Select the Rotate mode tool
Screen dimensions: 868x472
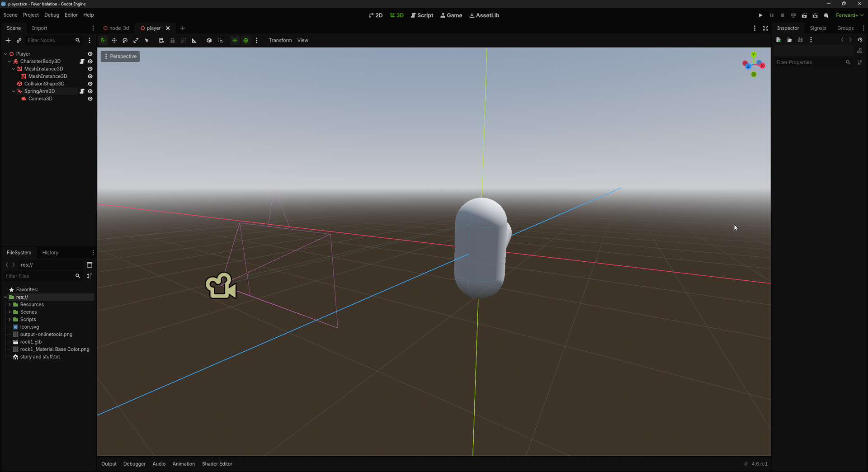pos(125,40)
